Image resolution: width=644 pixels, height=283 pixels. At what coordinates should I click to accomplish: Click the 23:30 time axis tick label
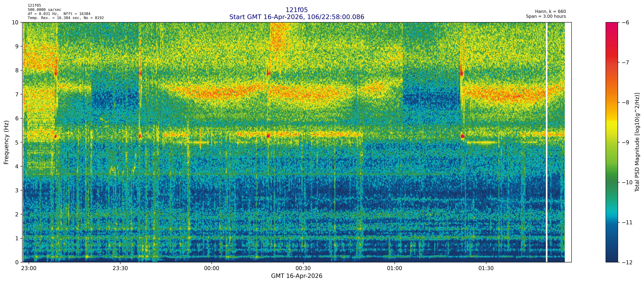coord(120,268)
